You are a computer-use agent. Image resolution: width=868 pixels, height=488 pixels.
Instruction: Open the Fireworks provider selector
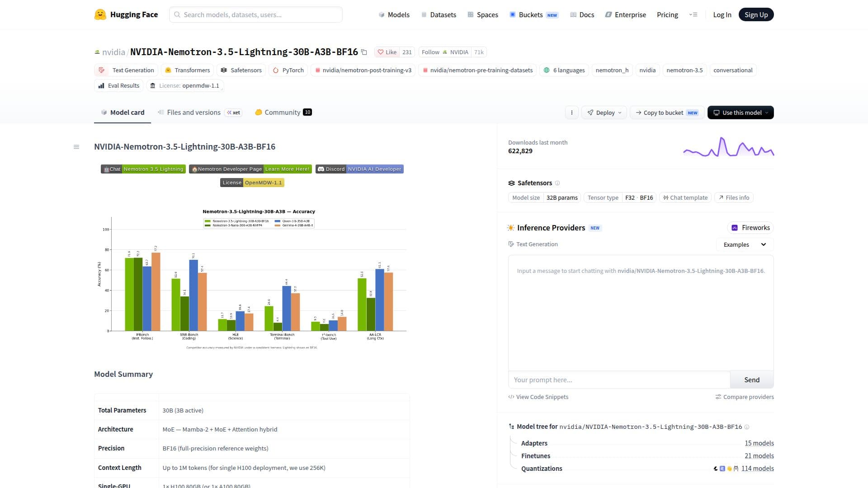750,228
